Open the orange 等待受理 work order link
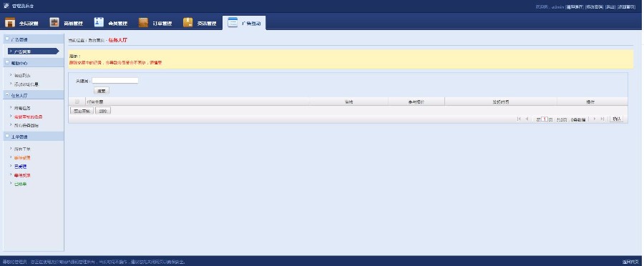644x266 pixels. (x=22, y=157)
